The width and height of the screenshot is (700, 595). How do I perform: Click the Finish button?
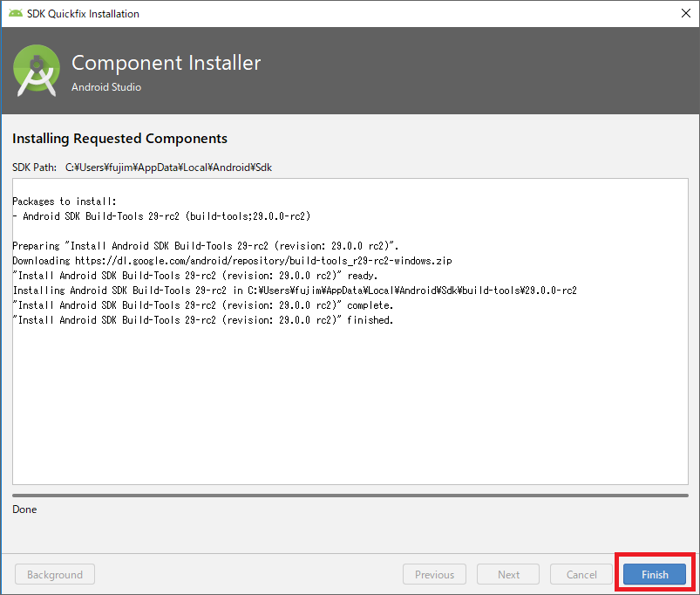point(655,574)
